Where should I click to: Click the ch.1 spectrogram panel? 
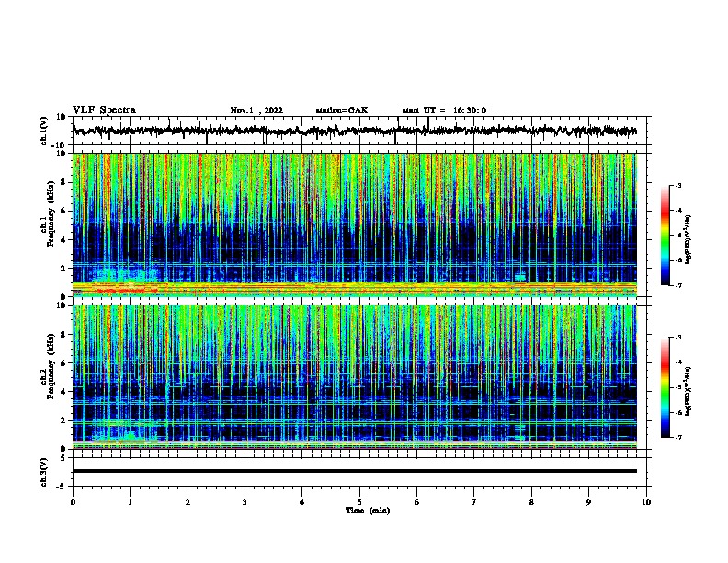(355, 224)
